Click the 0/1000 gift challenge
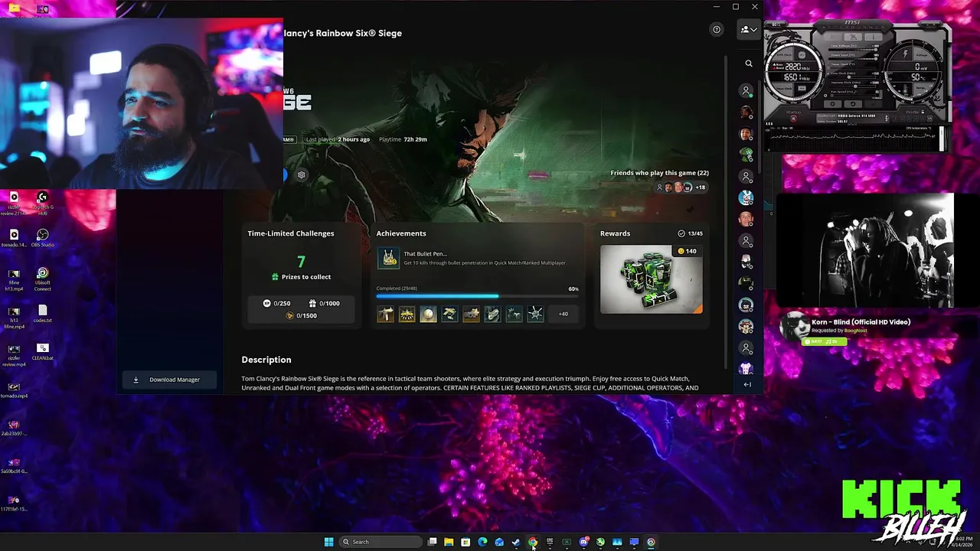The image size is (980, 551). (325, 303)
